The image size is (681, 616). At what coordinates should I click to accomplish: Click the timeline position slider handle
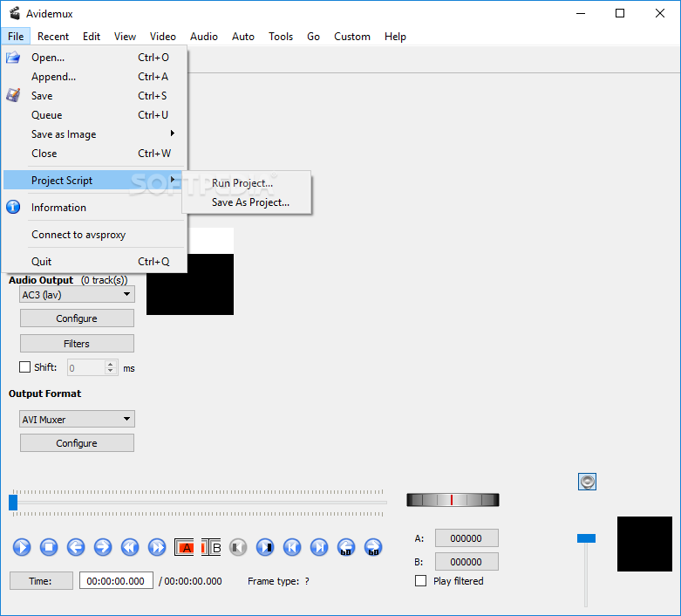(13, 502)
